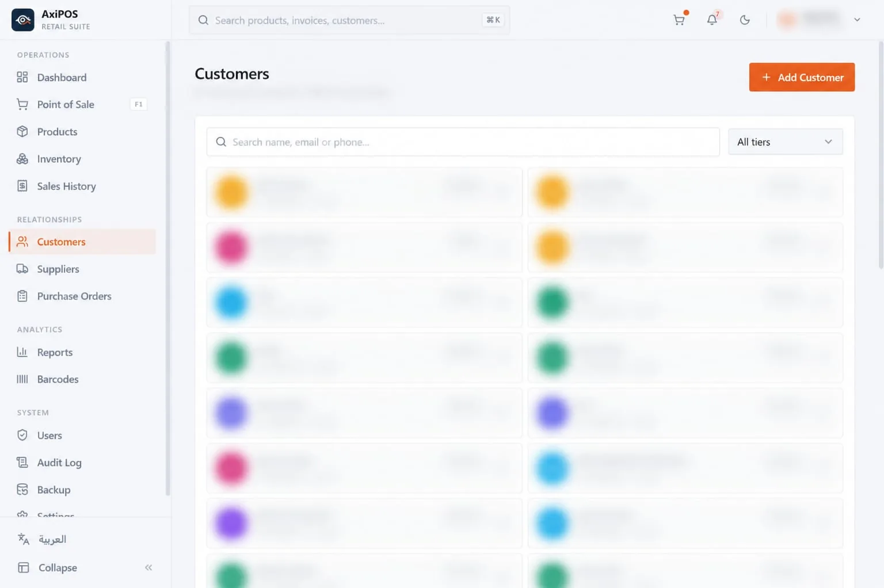The width and height of the screenshot is (884, 588).
Task: Open the shopping cart in the top bar
Action: point(679,20)
